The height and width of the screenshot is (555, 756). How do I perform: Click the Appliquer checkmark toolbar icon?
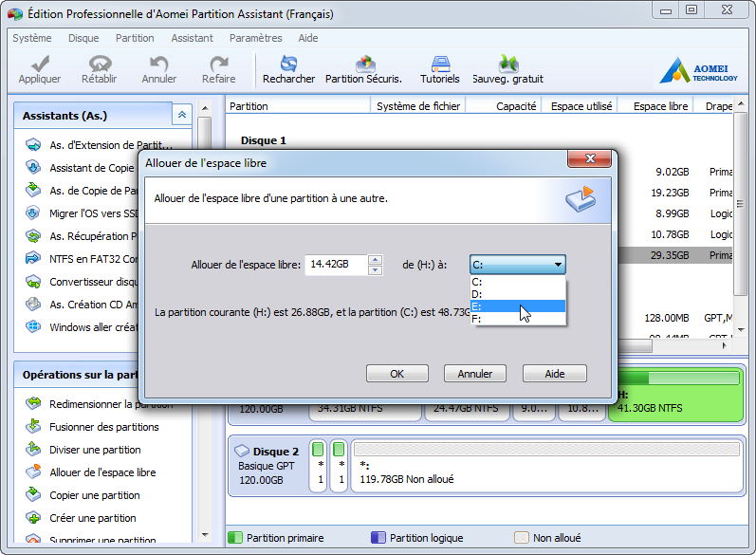tap(40, 64)
